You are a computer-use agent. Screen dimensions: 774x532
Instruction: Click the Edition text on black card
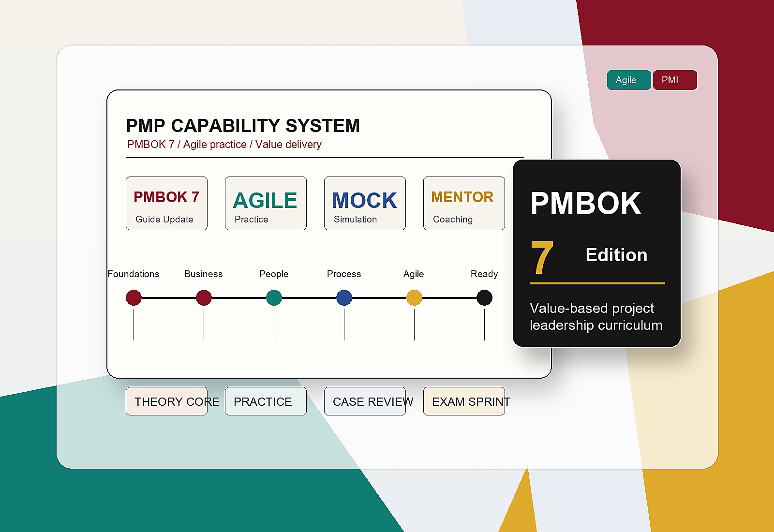click(x=616, y=255)
